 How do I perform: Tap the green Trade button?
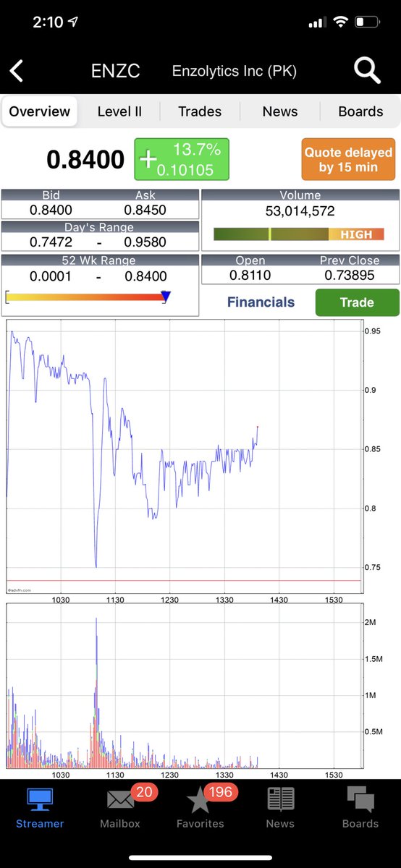click(x=357, y=302)
